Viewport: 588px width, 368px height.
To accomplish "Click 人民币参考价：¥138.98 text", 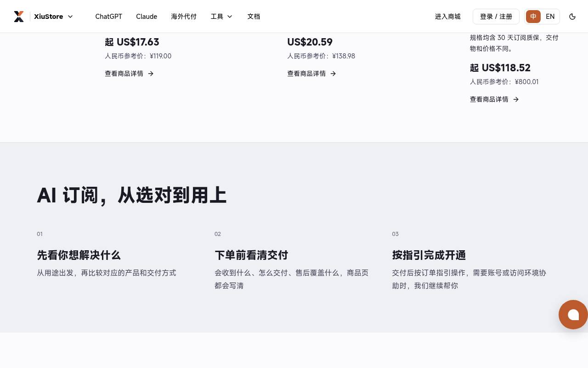I will [x=321, y=56].
